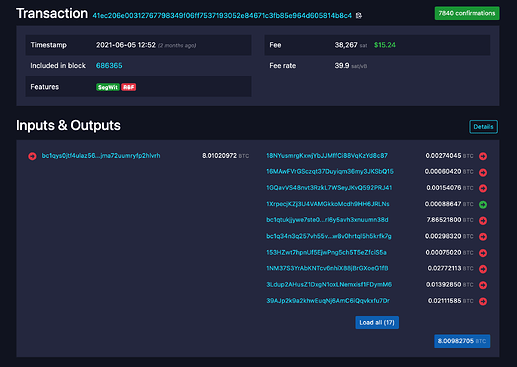This screenshot has width=517, height=367.
Task: Click the red arrow for output 0.00274045 BTC
Action: 483,156
